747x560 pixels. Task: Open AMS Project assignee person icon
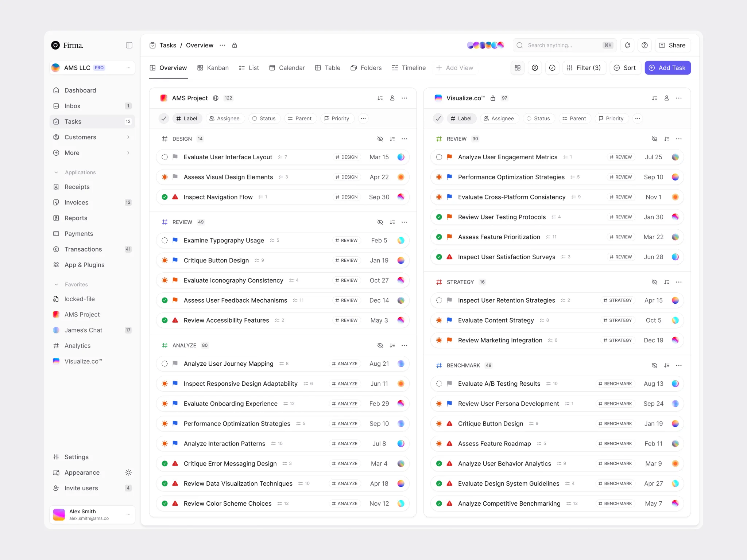point(392,98)
